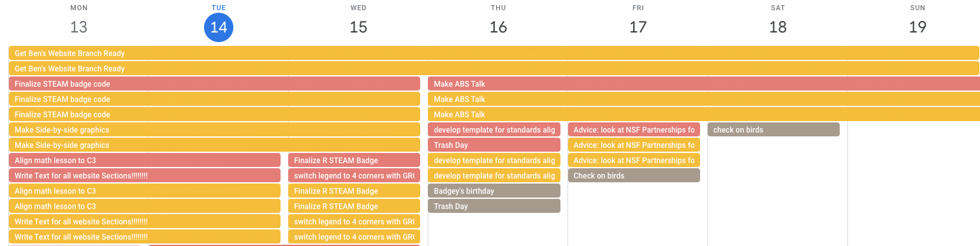The image size is (980, 246).
Task: Open Badgey's birthday event
Action: (494, 191)
